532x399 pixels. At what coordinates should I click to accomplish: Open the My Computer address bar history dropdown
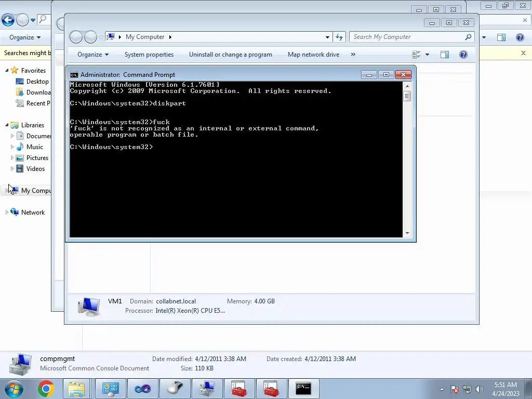click(x=327, y=37)
